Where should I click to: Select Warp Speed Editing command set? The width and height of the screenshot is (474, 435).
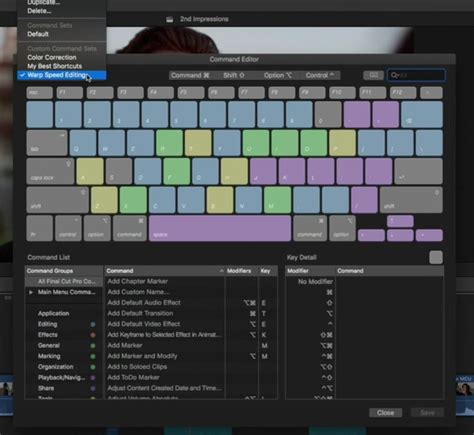pyautogui.click(x=62, y=75)
